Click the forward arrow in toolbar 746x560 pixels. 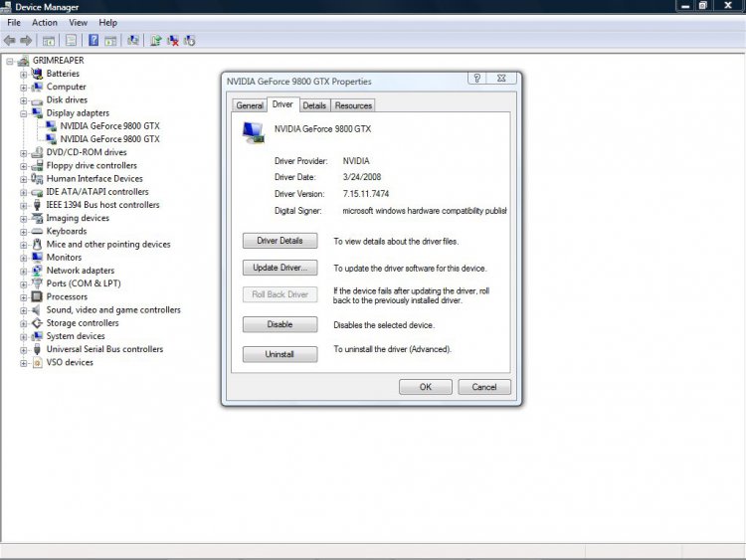click(x=26, y=41)
